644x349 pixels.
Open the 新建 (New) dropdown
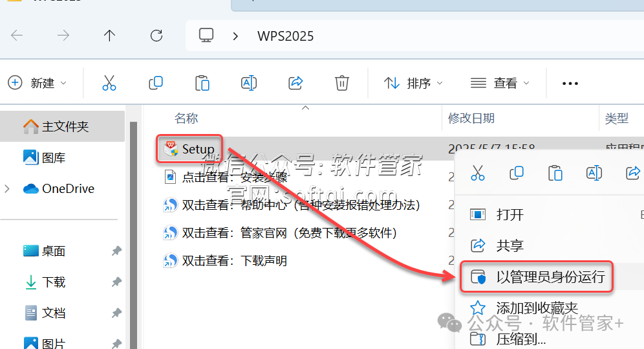coord(38,83)
